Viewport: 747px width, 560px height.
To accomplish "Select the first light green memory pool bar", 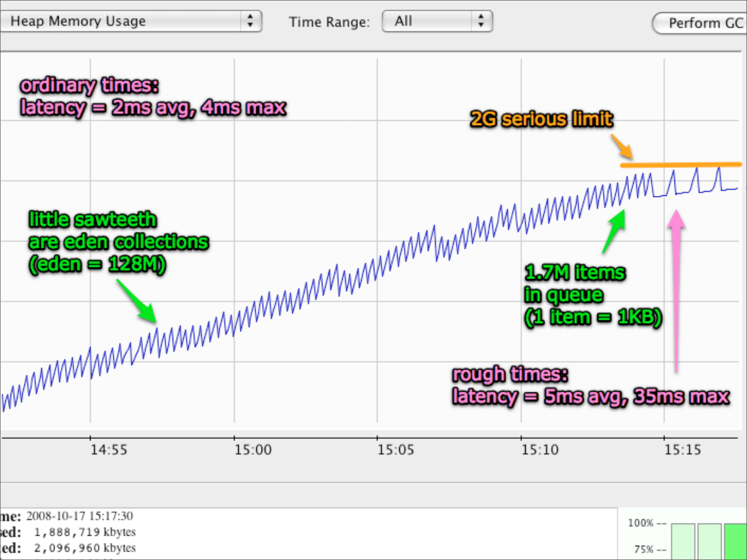I will coord(683,541).
